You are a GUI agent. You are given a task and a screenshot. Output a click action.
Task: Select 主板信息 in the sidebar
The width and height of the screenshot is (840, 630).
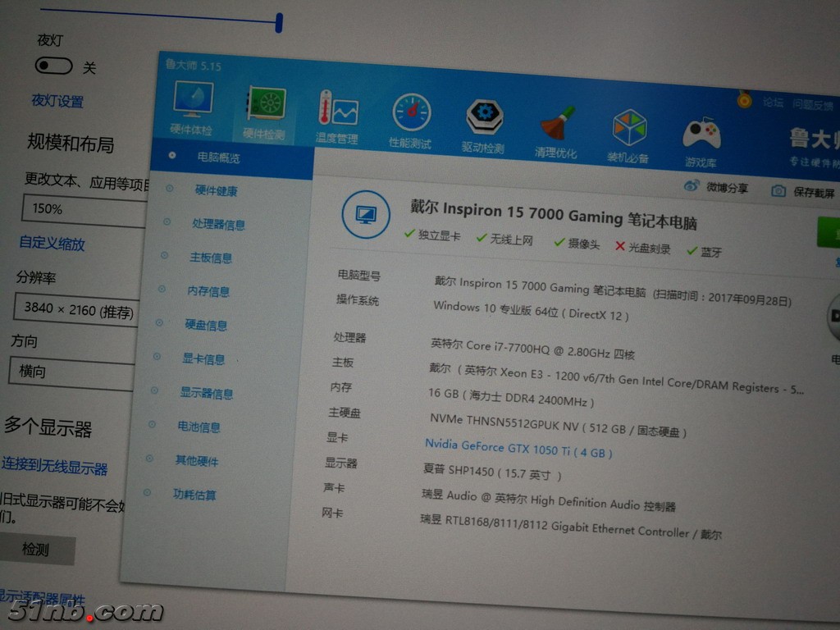(211, 258)
